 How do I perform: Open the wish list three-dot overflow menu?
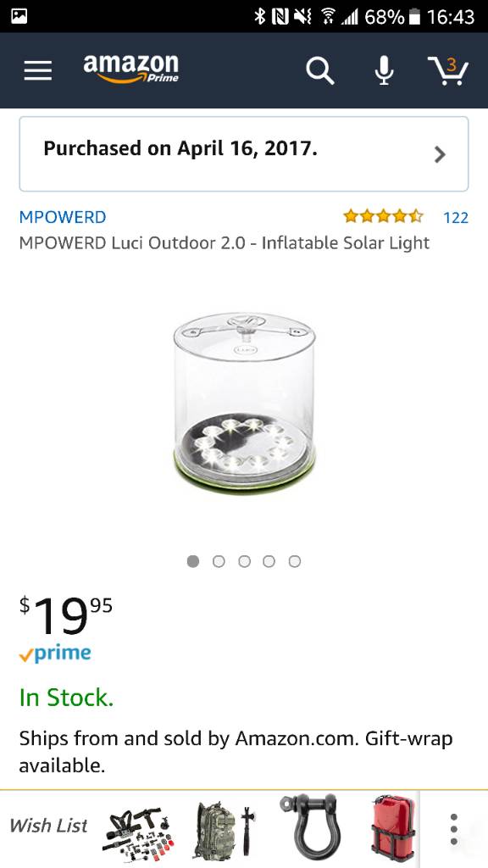pos(454,829)
